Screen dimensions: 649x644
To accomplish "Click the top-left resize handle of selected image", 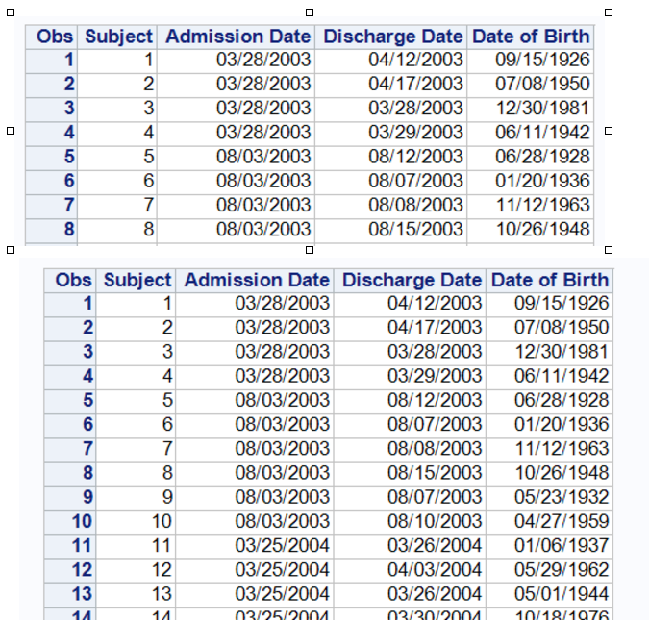I will pyautogui.click(x=11, y=12).
